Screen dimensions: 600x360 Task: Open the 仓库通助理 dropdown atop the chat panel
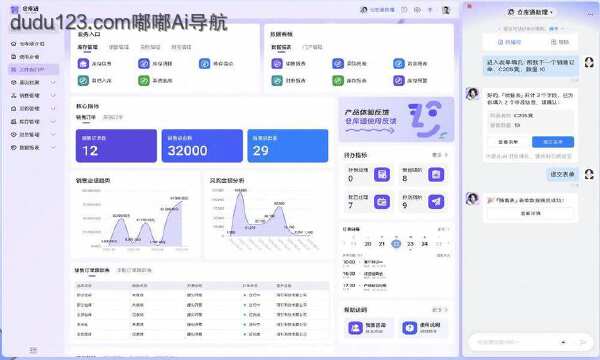coord(530,12)
